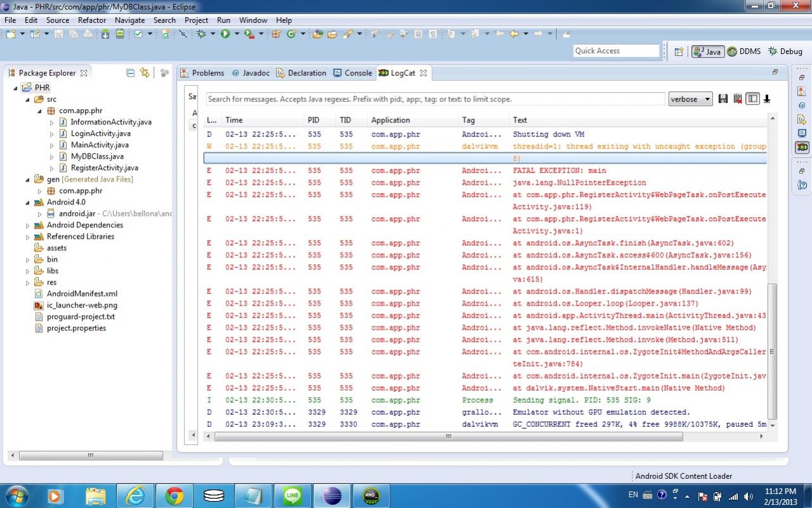Collapse all in Package Explorer
Image resolution: width=812 pixels, height=508 pixels.
point(131,73)
